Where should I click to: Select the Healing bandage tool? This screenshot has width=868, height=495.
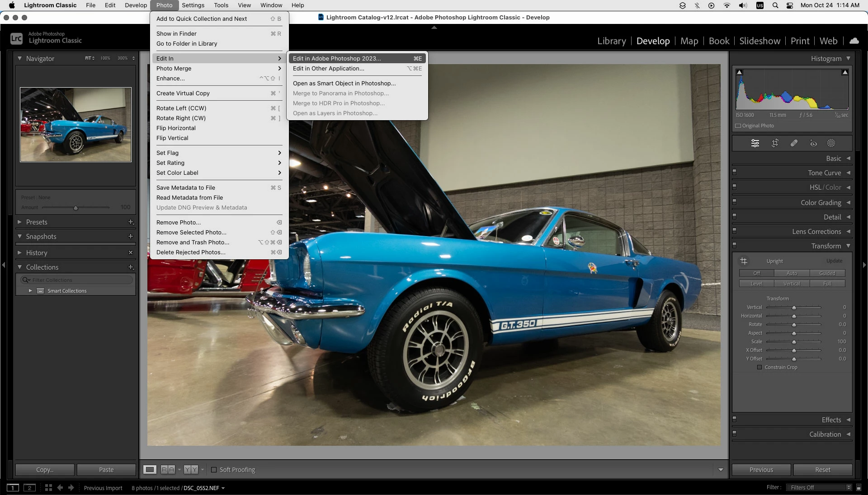coord(794,143)
